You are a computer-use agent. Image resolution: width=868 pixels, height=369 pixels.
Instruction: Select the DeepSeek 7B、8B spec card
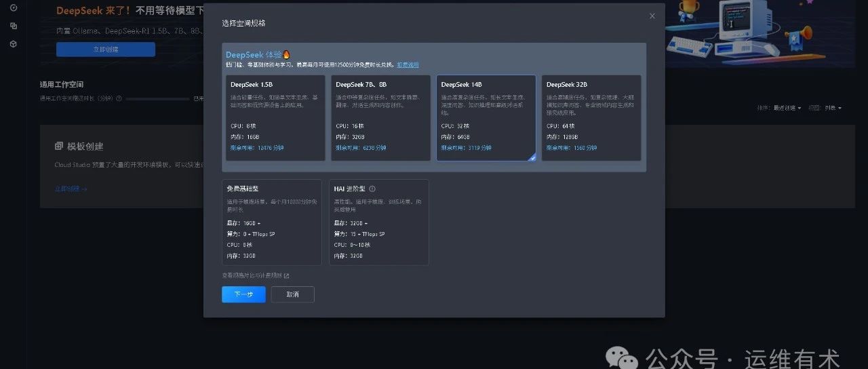point(381,118)
